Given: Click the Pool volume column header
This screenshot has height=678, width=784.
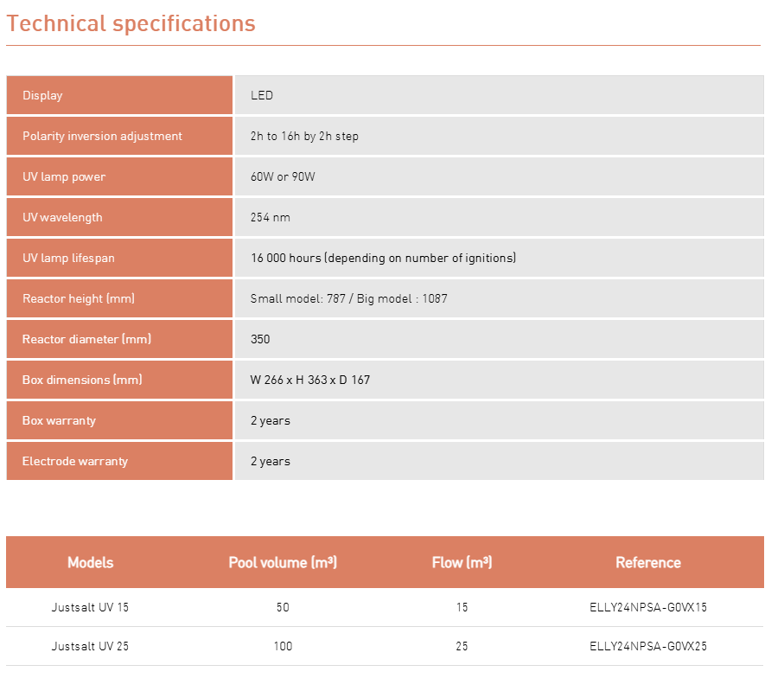Looking at the screenshot, I should click(283, 562).
